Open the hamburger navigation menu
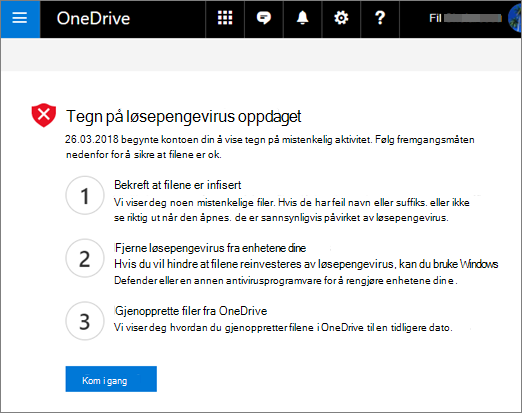Viewport: 522px width, 413px height. pyautogui.click(x=20, y=19)
